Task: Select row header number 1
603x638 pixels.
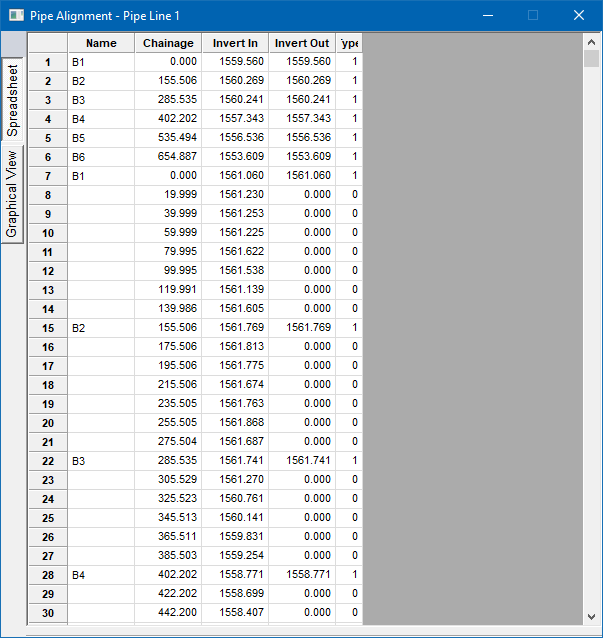Action: click(x=47, y=62)
